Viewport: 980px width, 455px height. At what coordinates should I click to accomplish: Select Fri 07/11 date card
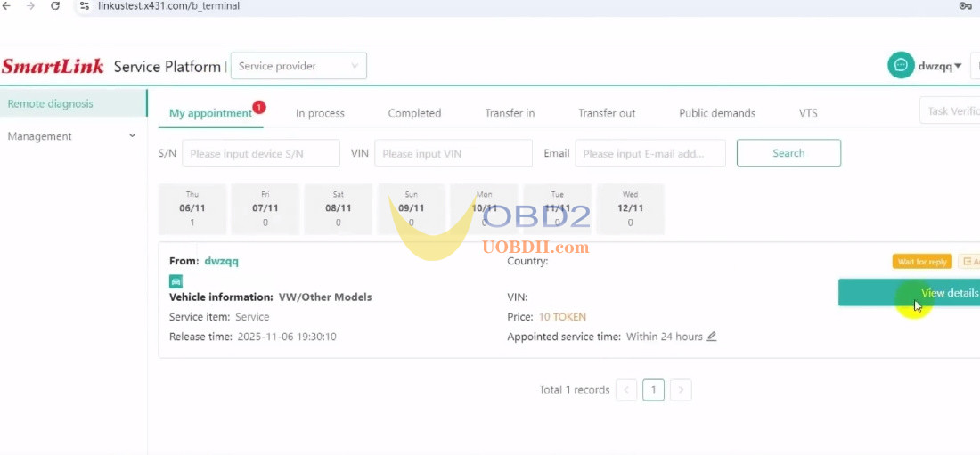point(265,209)
